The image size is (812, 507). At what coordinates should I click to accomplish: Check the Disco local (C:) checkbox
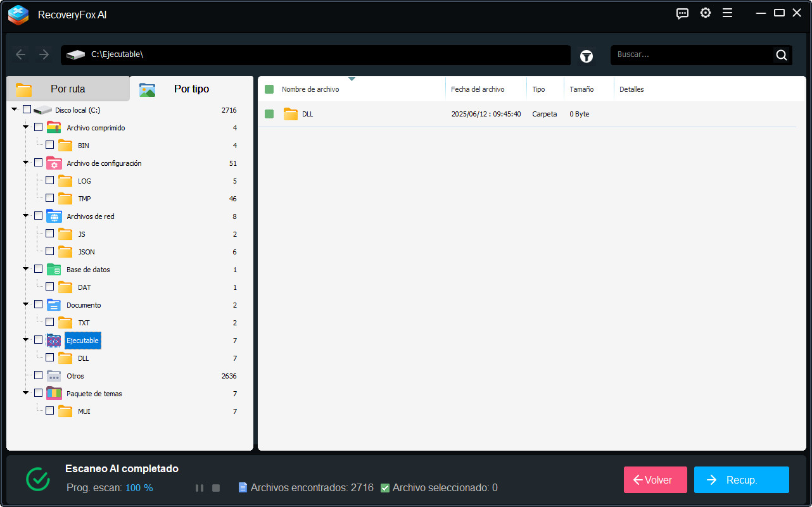(27, 109)
